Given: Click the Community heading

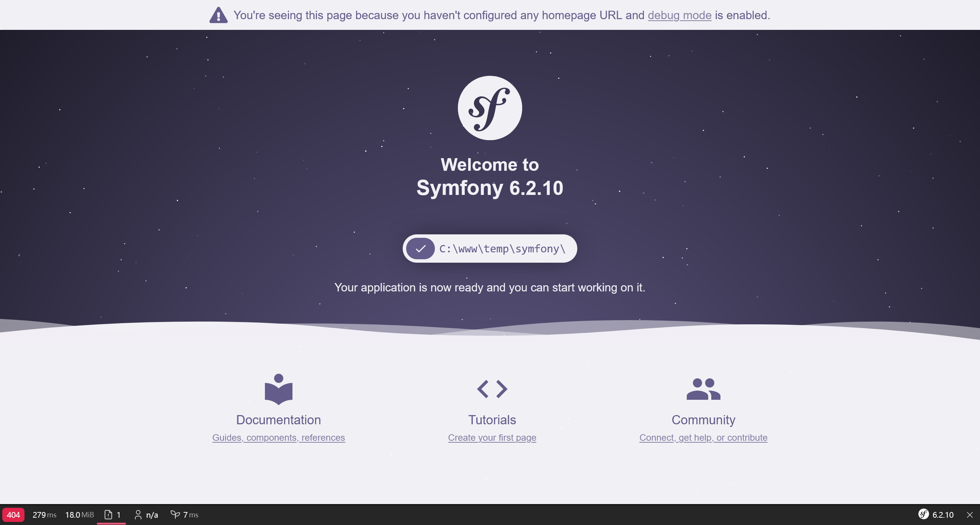Looking at the screenshot, I should [x=704, y=420].
